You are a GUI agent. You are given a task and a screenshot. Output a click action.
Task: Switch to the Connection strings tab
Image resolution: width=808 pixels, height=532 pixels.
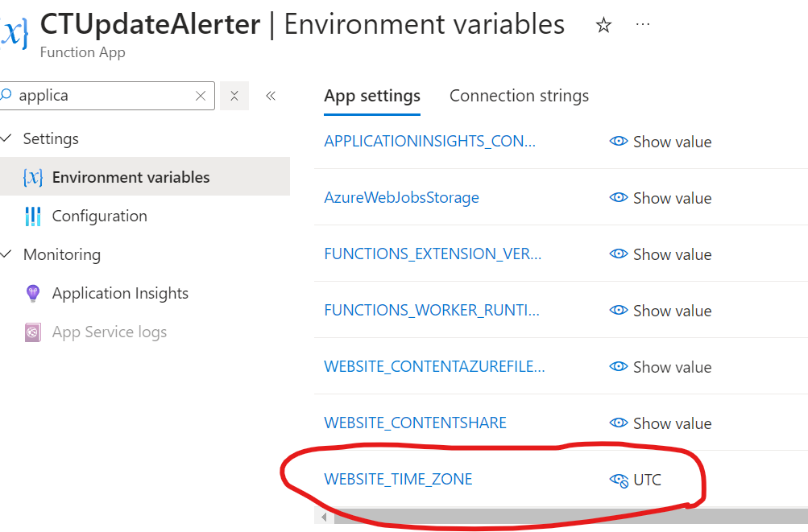pyautogui.click(x=519, y=96)
